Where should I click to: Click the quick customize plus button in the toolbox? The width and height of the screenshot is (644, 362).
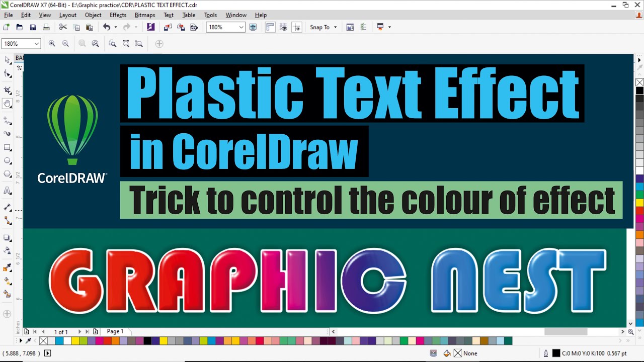7,314
